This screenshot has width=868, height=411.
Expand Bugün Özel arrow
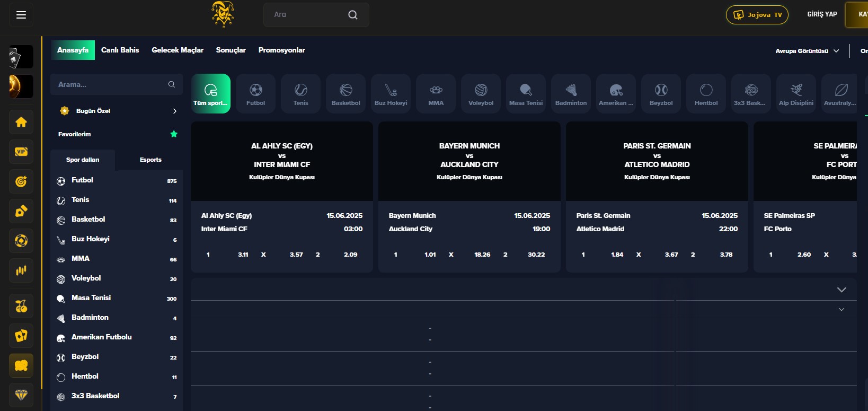175,111
